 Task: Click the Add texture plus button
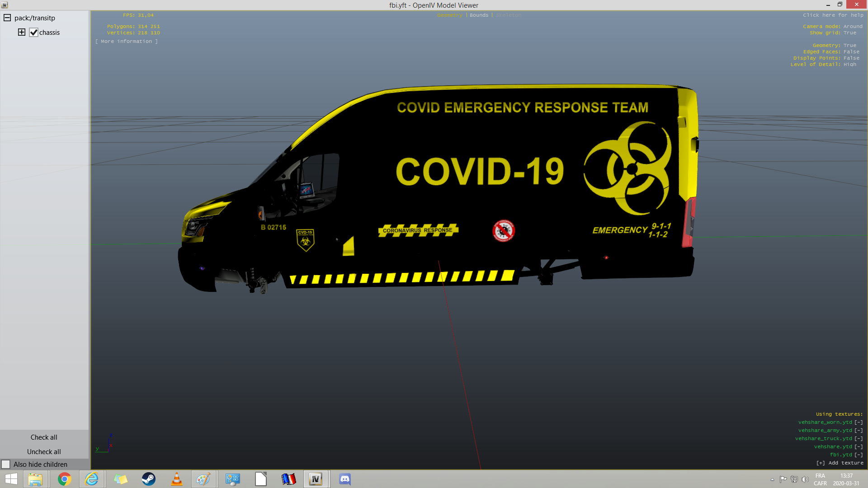tap(821, 463)
